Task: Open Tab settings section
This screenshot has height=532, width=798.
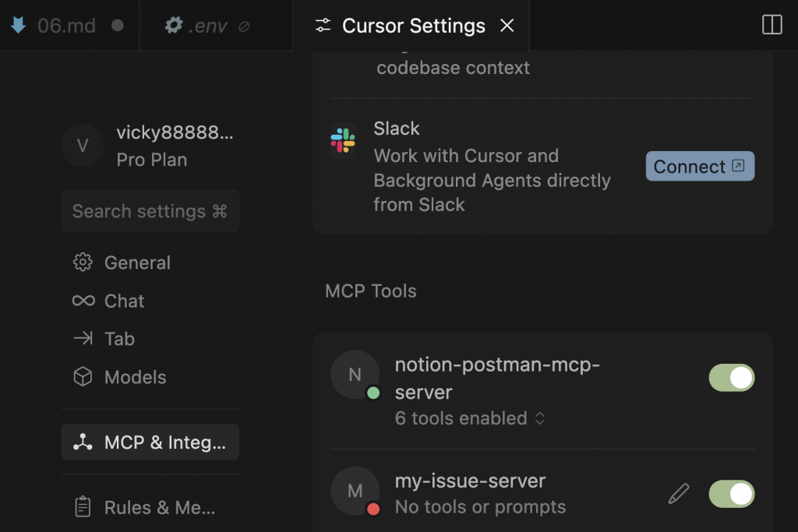Action: pyautogui.click(x=119, y=339)
